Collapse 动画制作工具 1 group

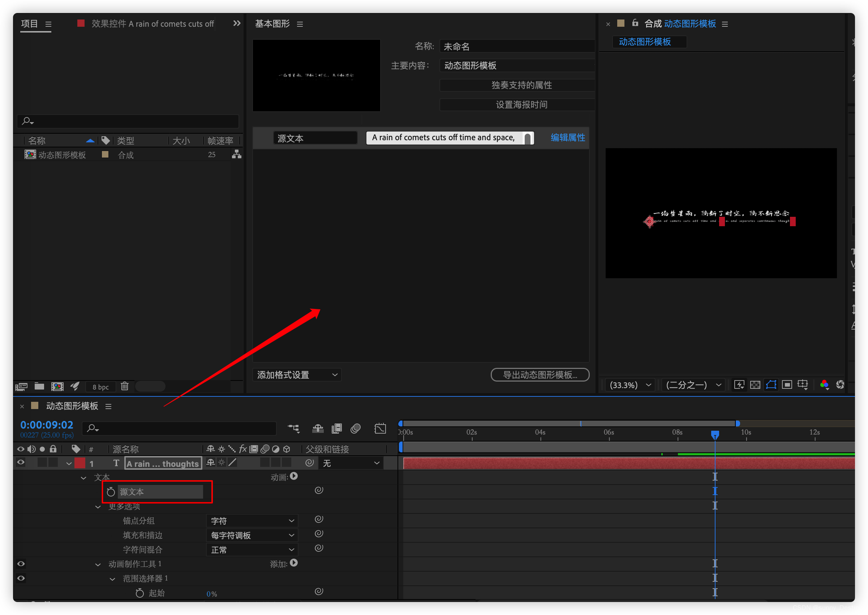click(98, 565)
